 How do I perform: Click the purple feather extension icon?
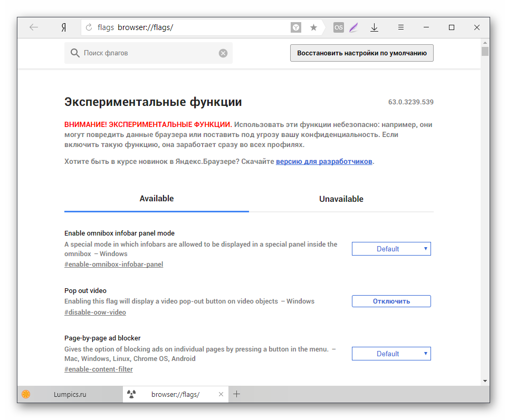click(x=353, y=27)
